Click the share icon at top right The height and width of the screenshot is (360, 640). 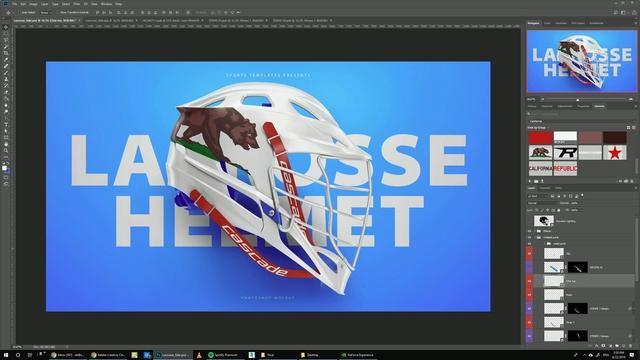tap(634, 13)
